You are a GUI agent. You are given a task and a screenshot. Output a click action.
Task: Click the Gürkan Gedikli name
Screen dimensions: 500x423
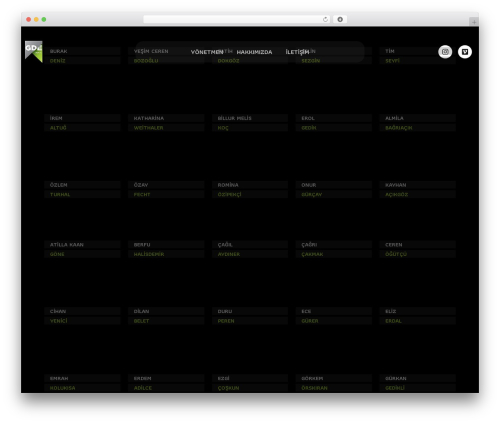pos(418,383)
